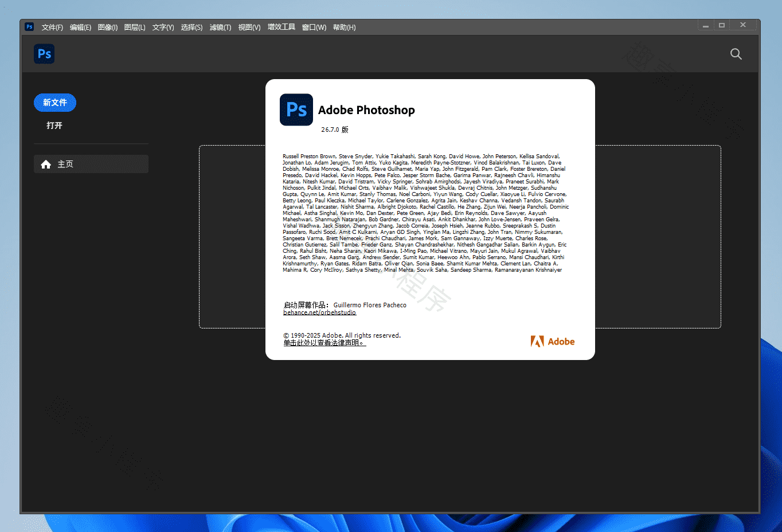
Task: Open the 编辑(E) menu
Action: click(80, 28)
